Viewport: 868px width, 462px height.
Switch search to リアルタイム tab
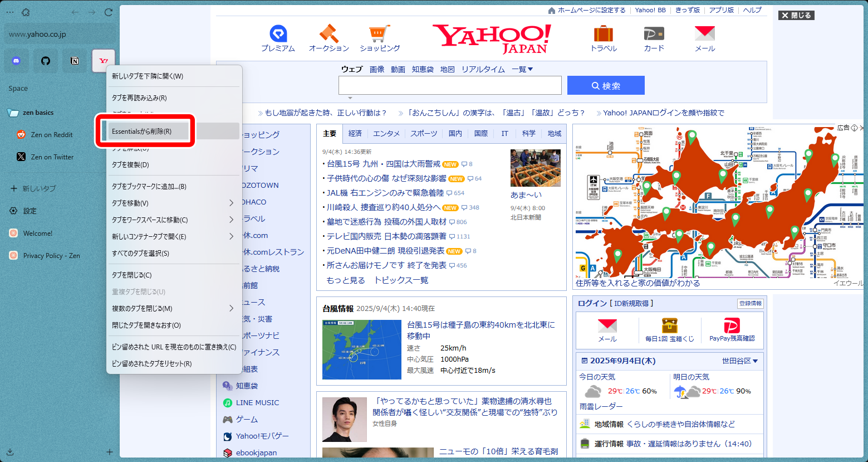tap(483, 69)
